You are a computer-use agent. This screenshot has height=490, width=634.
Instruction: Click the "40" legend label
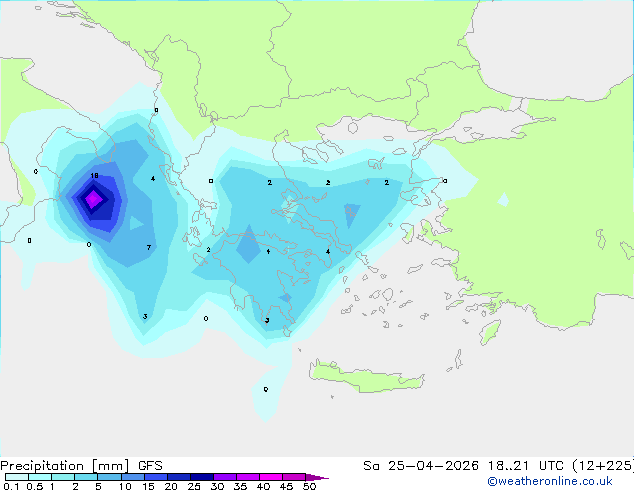point(263,486)
